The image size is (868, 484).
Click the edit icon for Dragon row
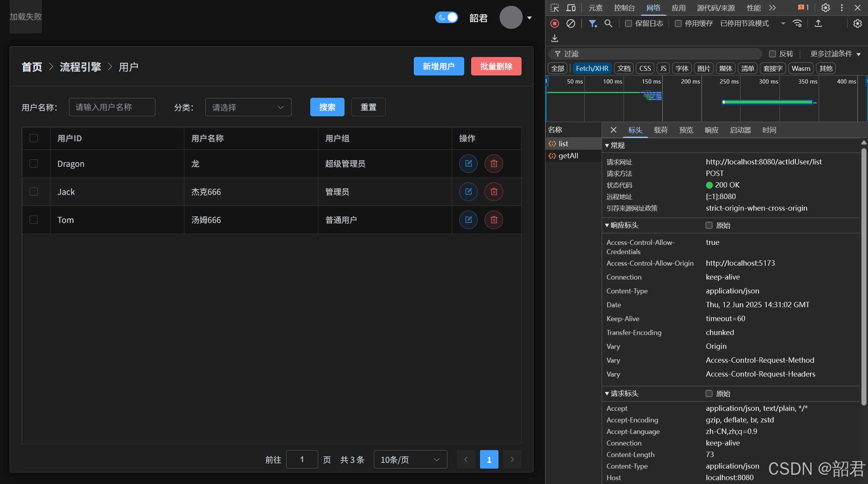pyautogui.click(x=468, y=164)
